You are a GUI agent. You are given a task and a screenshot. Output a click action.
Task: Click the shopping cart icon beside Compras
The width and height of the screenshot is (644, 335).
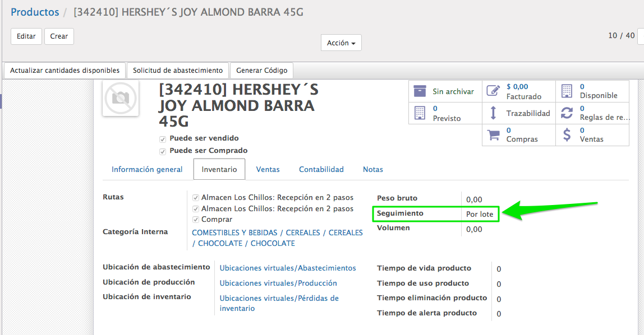pos(493,135)
